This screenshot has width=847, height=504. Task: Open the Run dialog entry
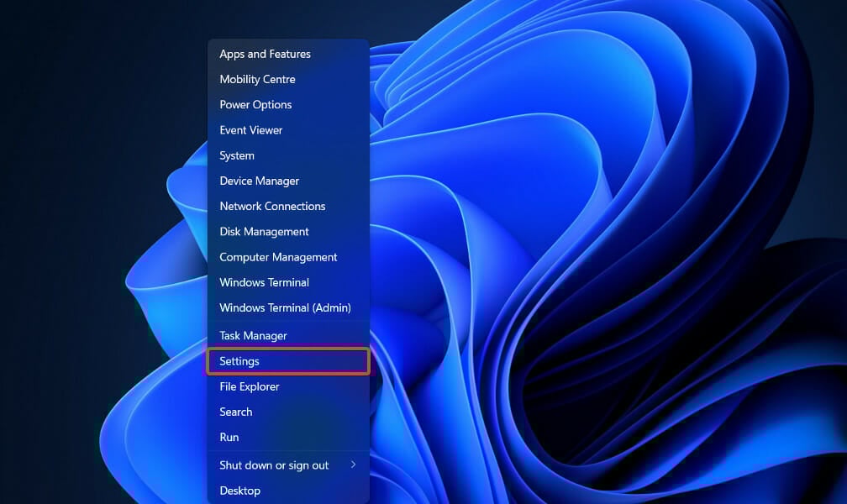(288, 438)
